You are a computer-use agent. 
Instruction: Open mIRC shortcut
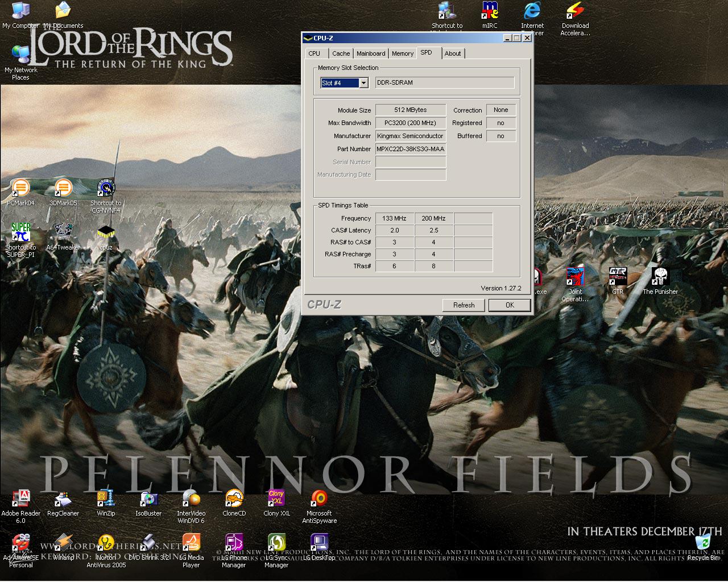[490, 15]
